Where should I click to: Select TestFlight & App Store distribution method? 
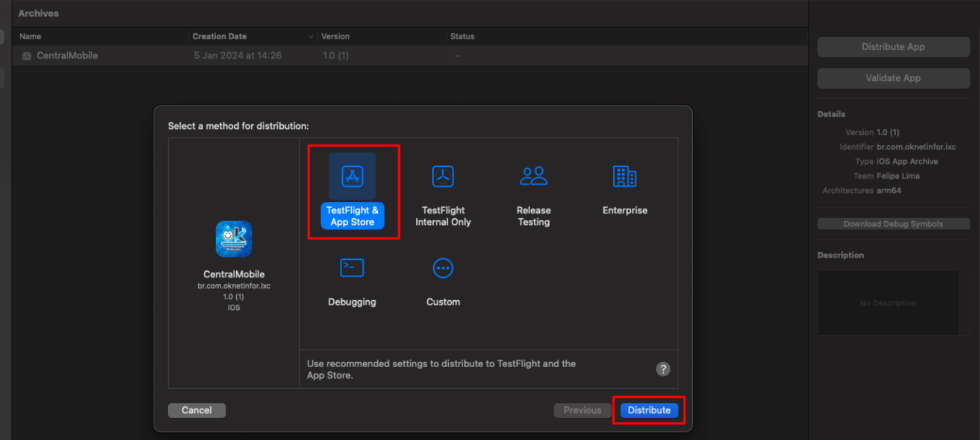(352, 191)
